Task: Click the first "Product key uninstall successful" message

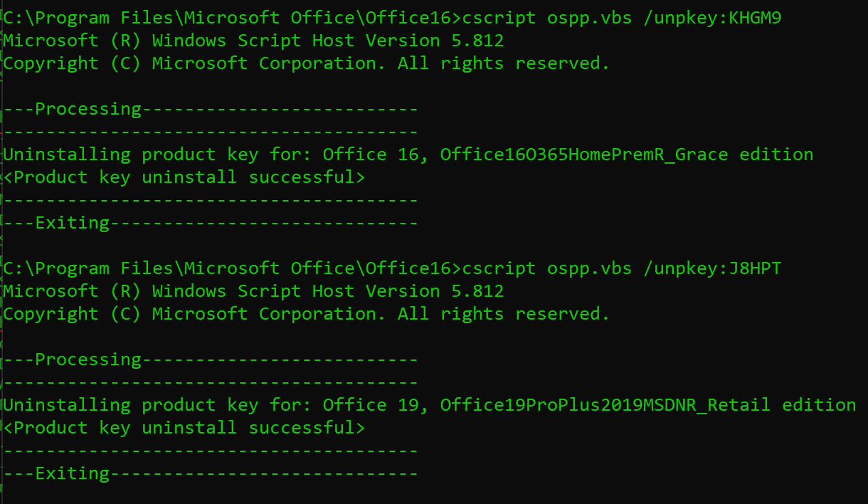Action: pyautogui.click(x=184, y=177)
